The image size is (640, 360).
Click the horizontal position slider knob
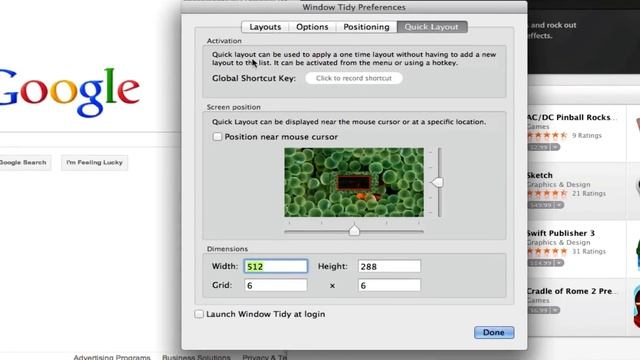click(354, 230)
